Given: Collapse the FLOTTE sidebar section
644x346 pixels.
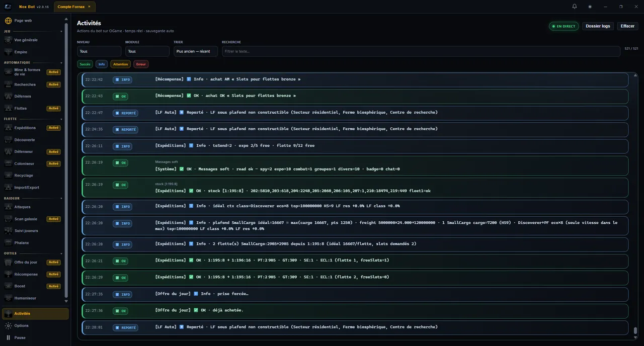Looking at the screenshot, I should click(61, 119).
